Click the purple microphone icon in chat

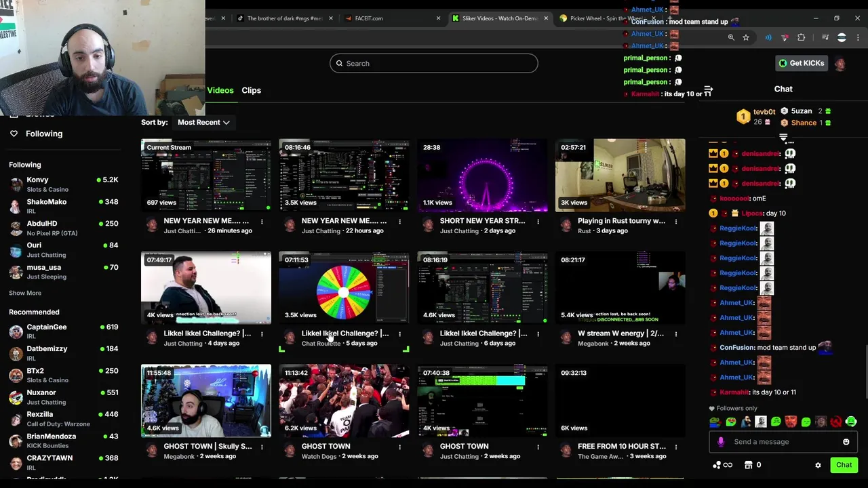pyautogui.click(x=721, y=442)
